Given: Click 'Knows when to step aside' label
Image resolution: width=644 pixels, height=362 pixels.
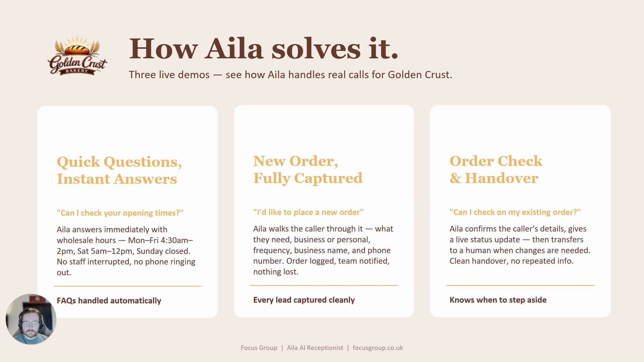Looking at the screenshot, I should [498, 300].
